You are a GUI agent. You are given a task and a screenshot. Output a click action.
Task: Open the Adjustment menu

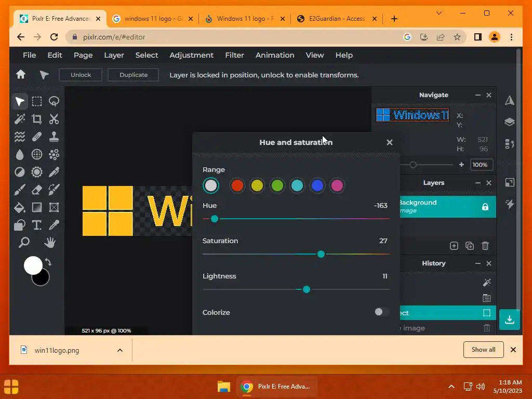click(191, 55)
